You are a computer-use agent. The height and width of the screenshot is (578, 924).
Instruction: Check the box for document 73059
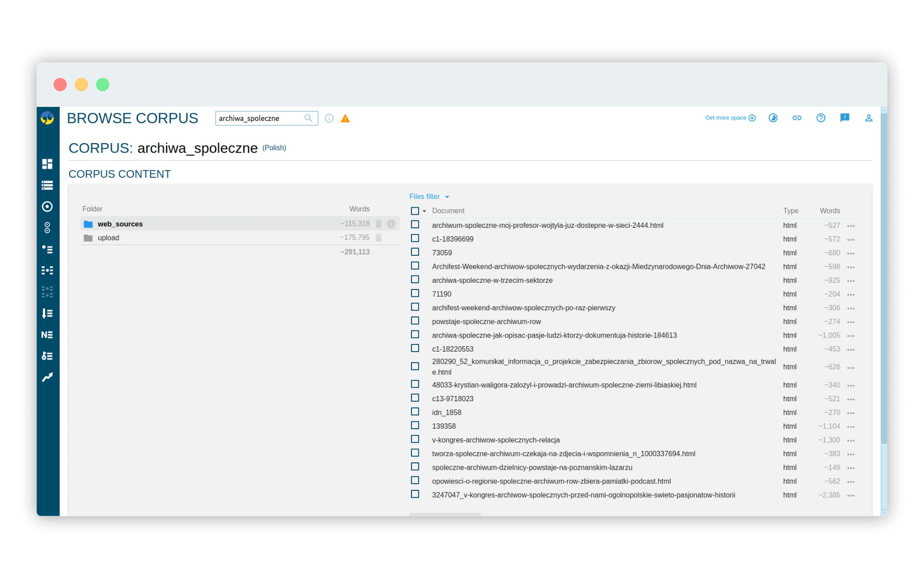(x=415, y=252)
